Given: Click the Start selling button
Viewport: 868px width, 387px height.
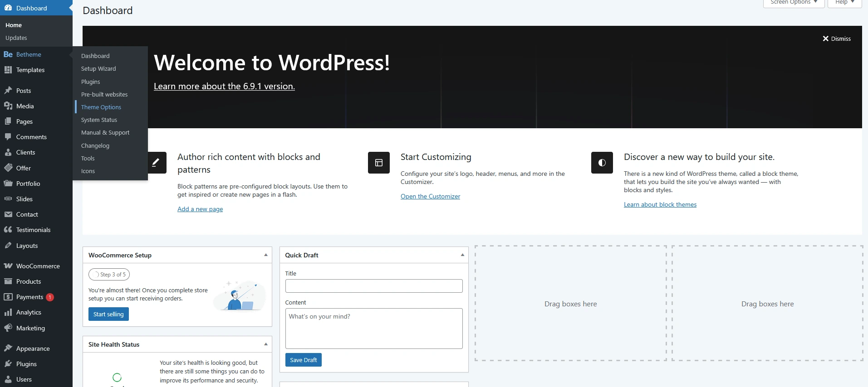Looking at the screenshot, I should [x=108, y=314].
